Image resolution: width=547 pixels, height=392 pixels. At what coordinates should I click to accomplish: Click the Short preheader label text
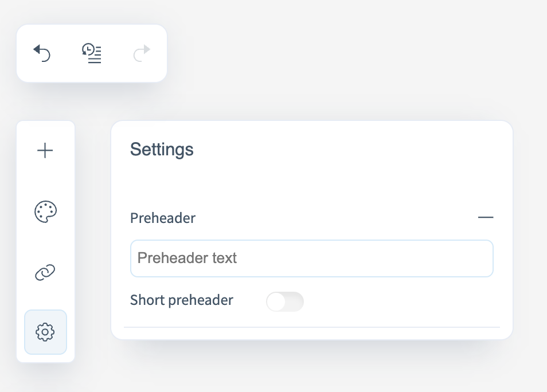[181, 300]
